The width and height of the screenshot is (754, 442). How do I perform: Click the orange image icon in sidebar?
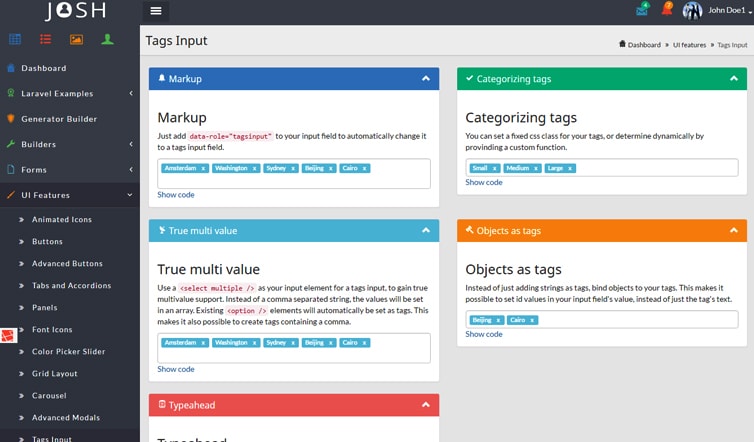coord(76,40)
